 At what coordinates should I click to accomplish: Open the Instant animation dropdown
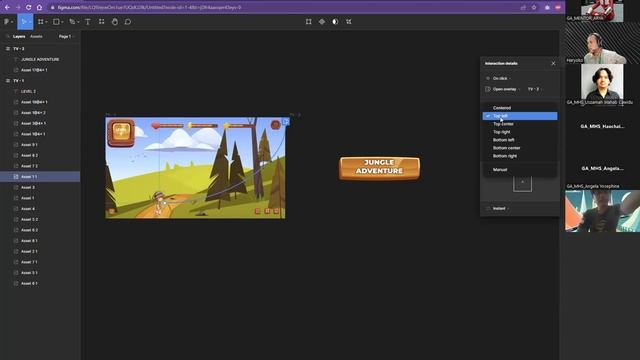(501, 209)
